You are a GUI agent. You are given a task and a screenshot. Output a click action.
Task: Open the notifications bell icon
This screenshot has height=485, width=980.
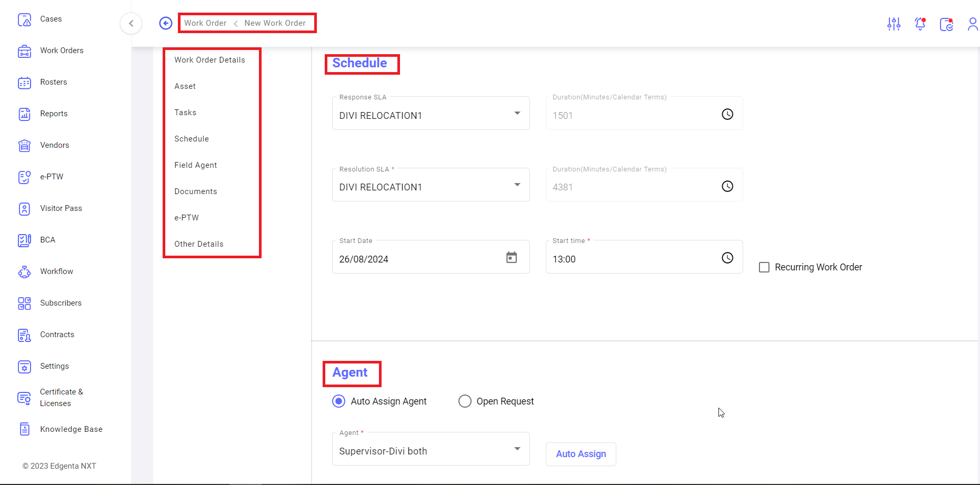920,24
